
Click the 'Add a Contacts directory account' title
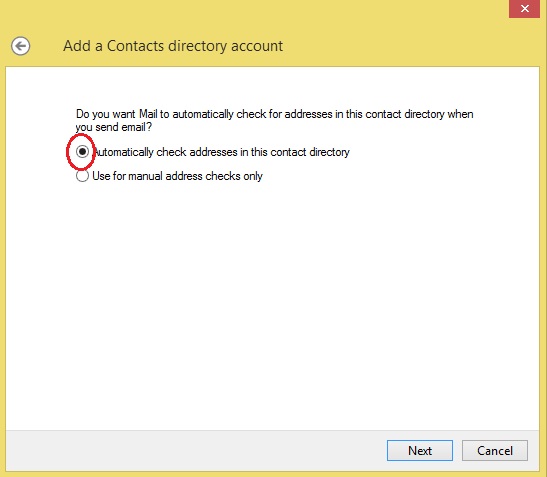(x=173, y=46)
